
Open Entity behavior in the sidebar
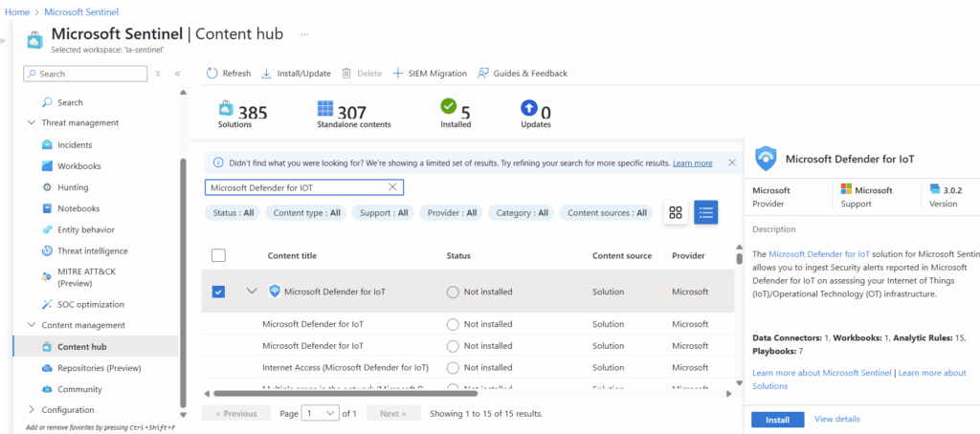85,229
